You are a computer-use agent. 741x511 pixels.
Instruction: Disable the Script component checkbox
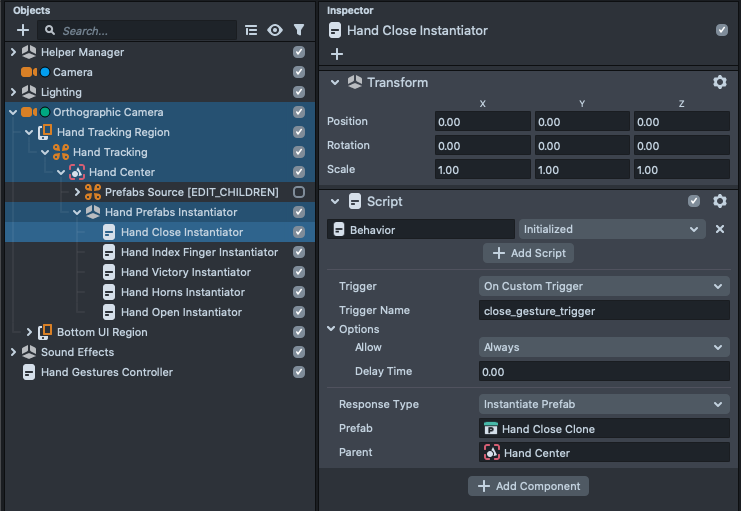pos(695,201)
